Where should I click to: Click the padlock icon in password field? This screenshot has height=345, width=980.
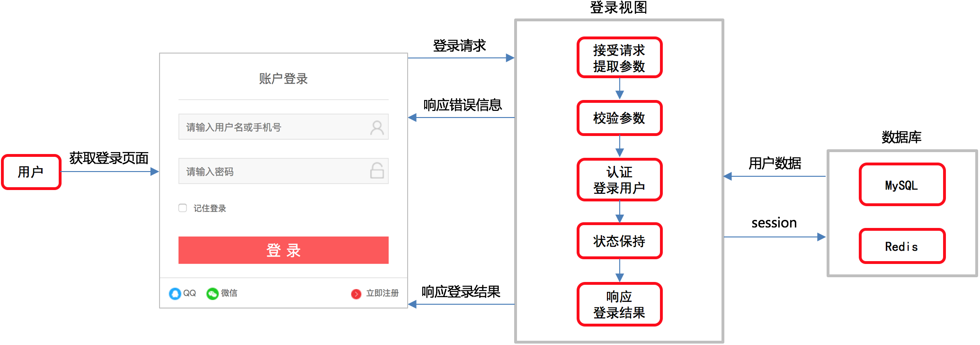pyautogui.click(x=377, y=171)
